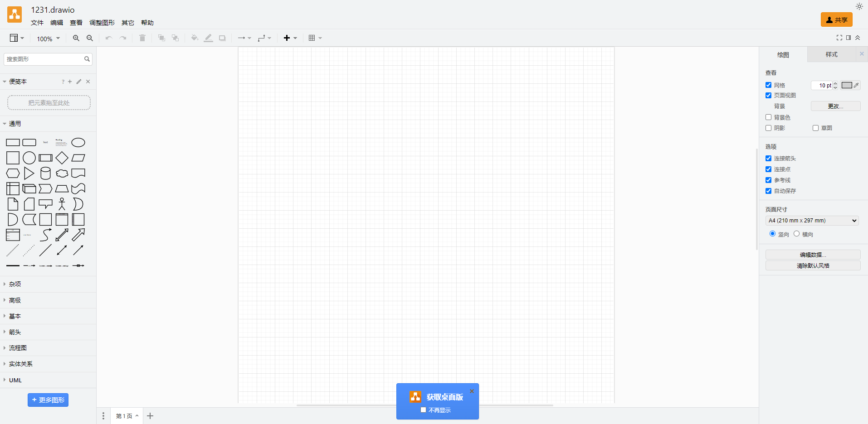This screenshot has height=424, width=868.
Task: Click the fill color bucket icon
Action: 195,38
